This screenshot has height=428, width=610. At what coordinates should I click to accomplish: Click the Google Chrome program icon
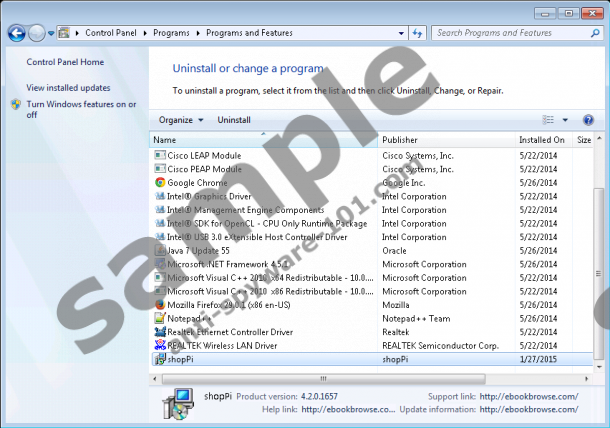[159, 183]
